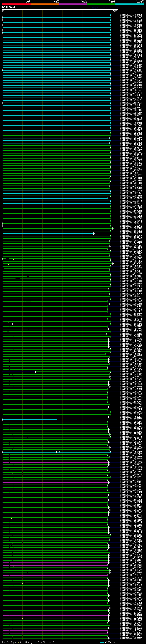Select hit label UniRef100_B7RQV0
This screenshot has height=644, width=146.
[131, 450]
